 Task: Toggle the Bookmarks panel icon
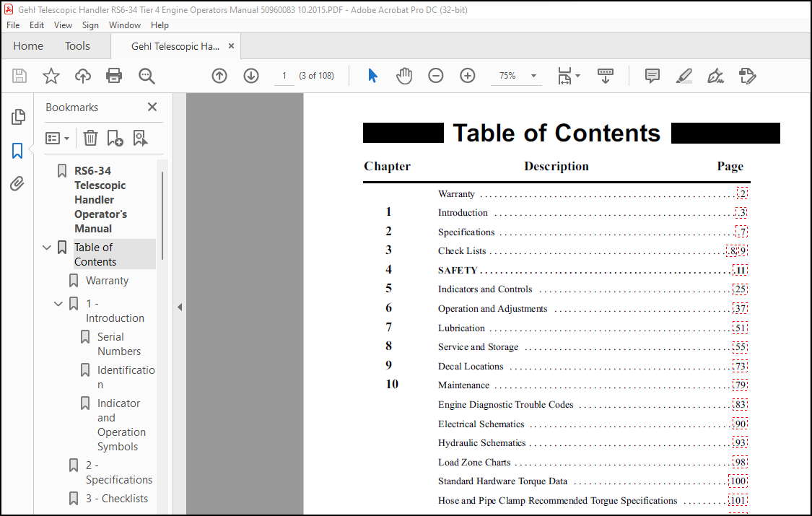pos(17,151)
